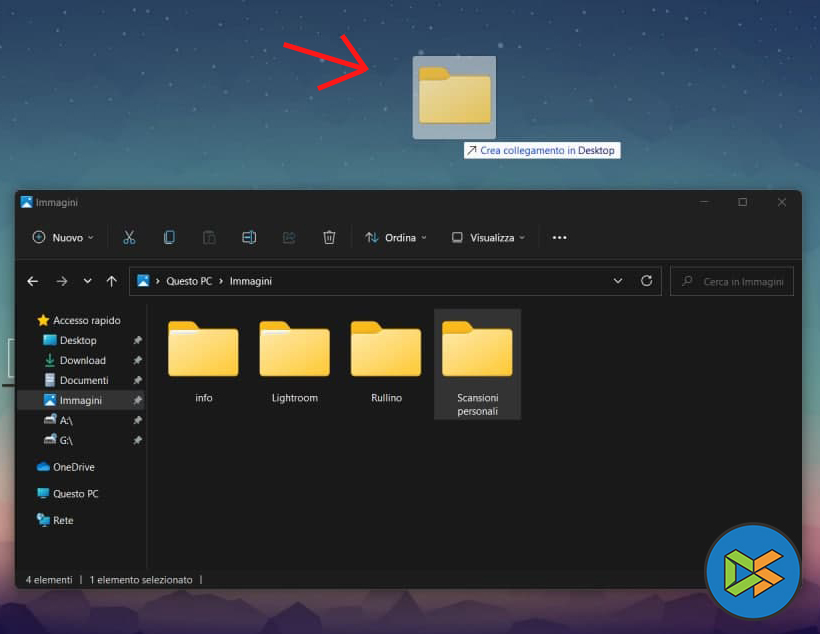Click the Cut scissors icon in toolbar
This screenshot has width=820, height=634.
point(129,238)
